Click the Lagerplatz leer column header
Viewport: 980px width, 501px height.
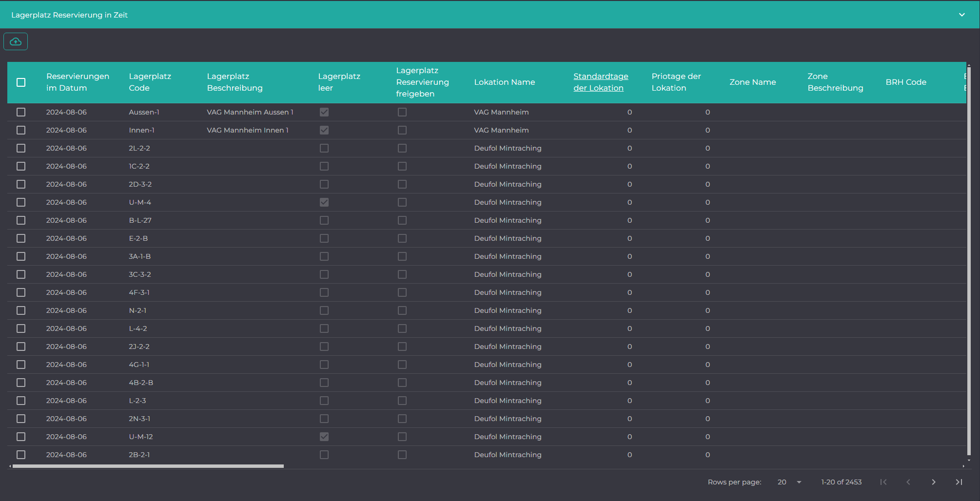339,82
